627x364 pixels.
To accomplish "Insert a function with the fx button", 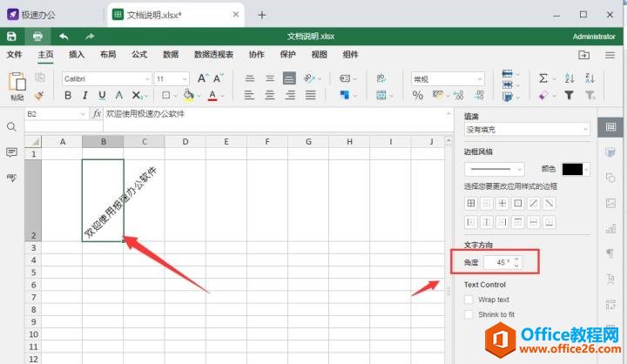I will coord(97,114).
